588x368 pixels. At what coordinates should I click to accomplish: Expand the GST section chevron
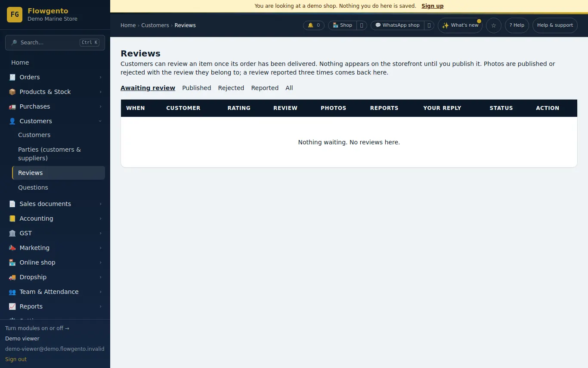pyautogui.click(x=100, y=233)
